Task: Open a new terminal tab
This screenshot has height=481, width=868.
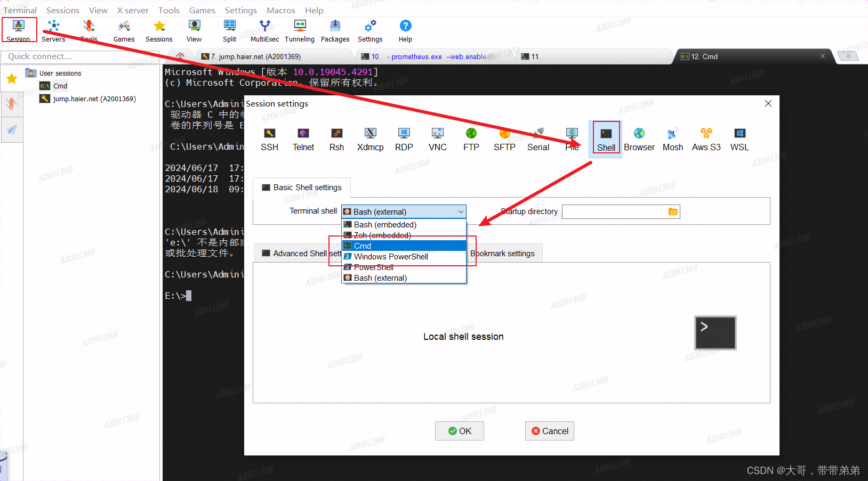Action: point(848,56)
